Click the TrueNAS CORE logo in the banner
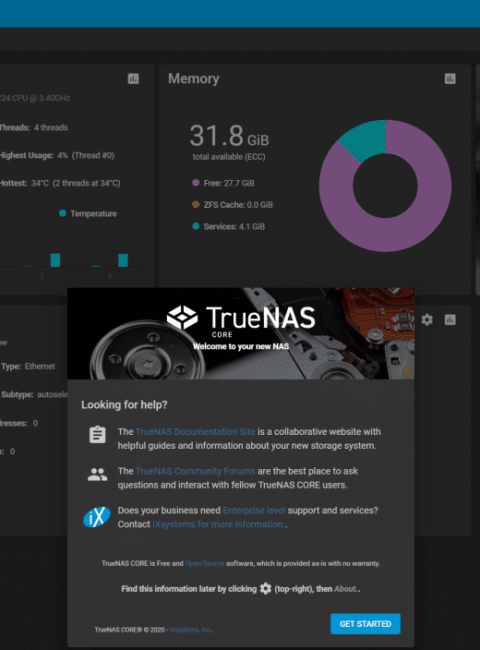480x650 pixels. coord(241,321)
